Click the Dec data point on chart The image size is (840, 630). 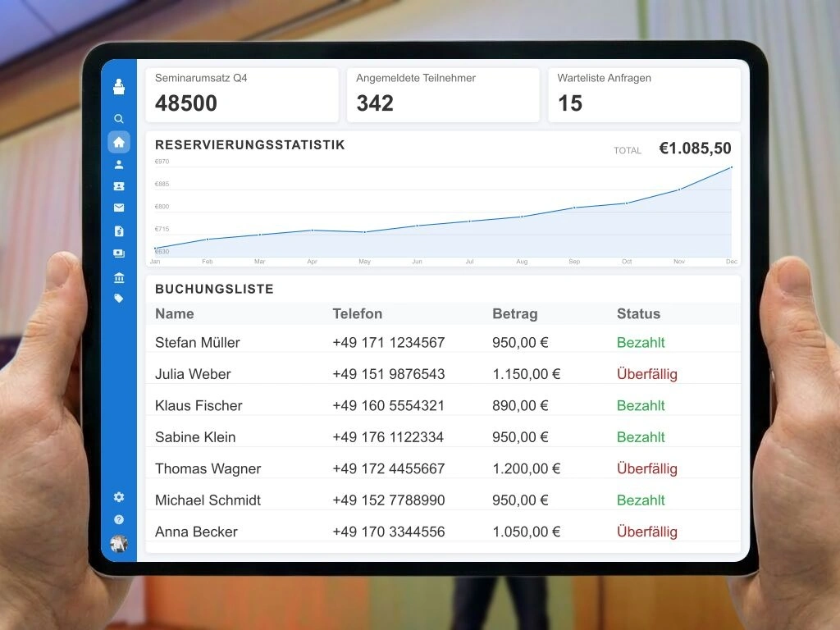coord(731,167)
